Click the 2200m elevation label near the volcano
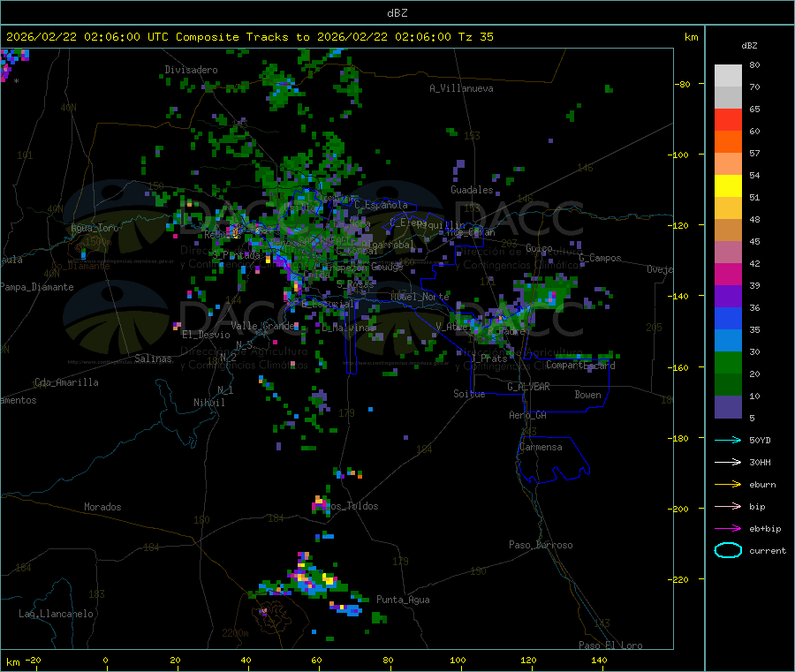 (x=235, y=633)
